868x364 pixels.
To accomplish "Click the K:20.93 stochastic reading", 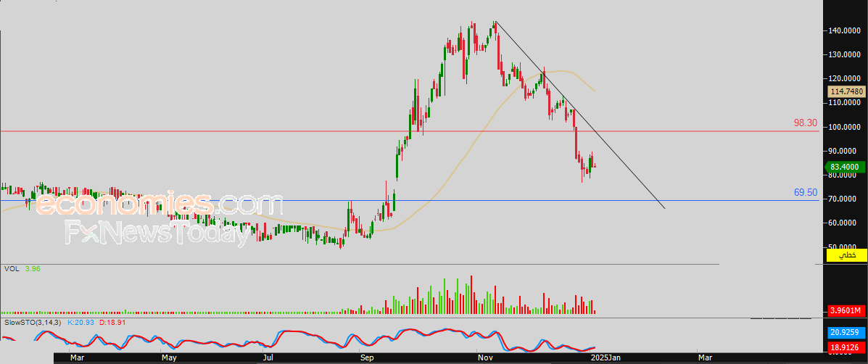I will pos(81,321).
